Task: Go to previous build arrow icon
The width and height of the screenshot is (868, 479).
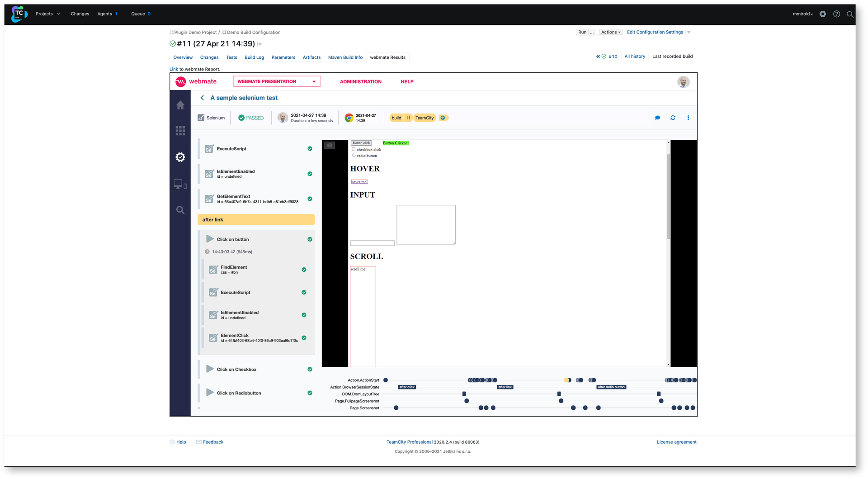Action: point(598,57)
